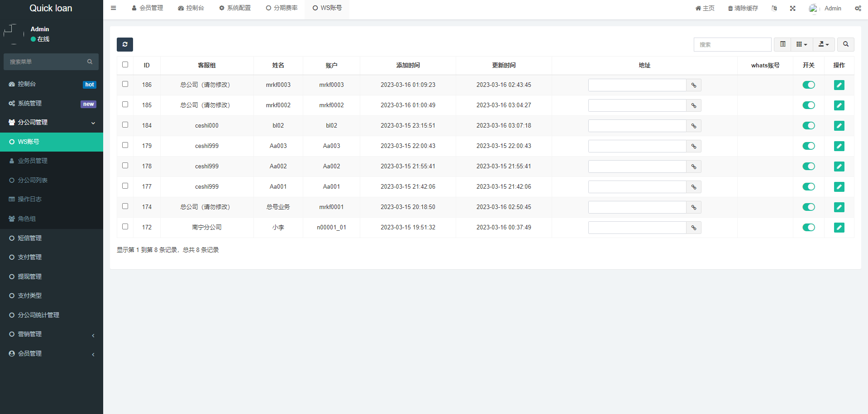Click the 清除缓存 link in header
Viewport: 868px width, 414px height.
pos(743,8)
